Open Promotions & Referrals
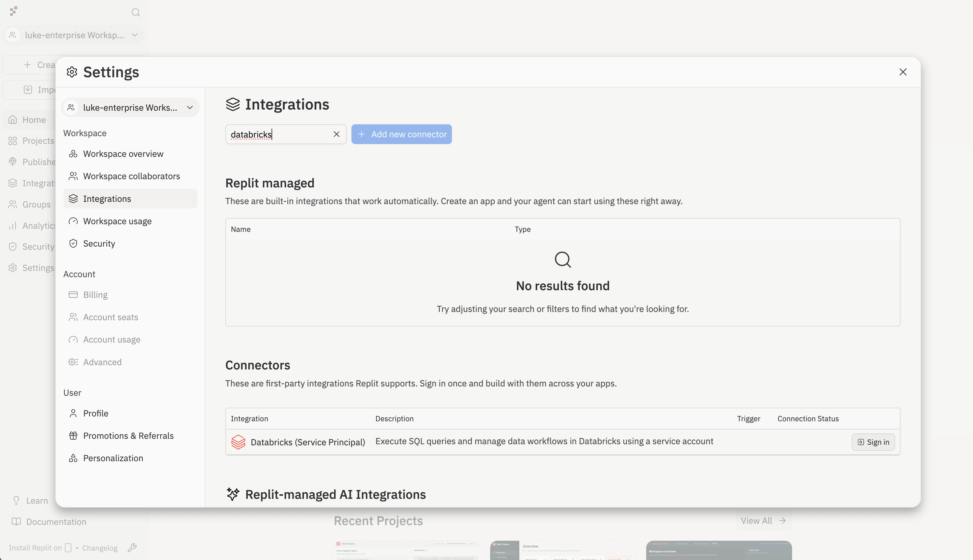 (x=130, y=436)
